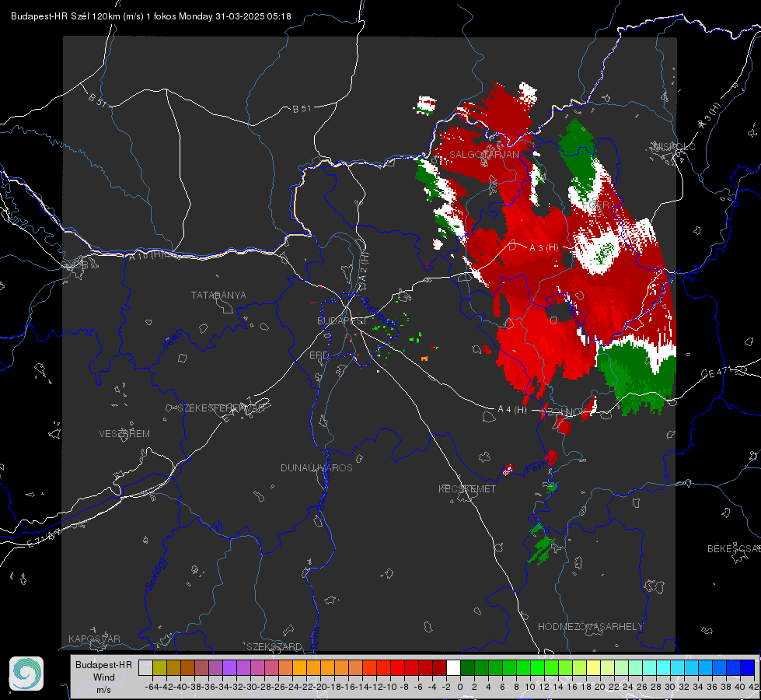This screenshot has height=700, width=761.
Task: Click the DUNAUJVAROS city label
Action: coord(316,467)
